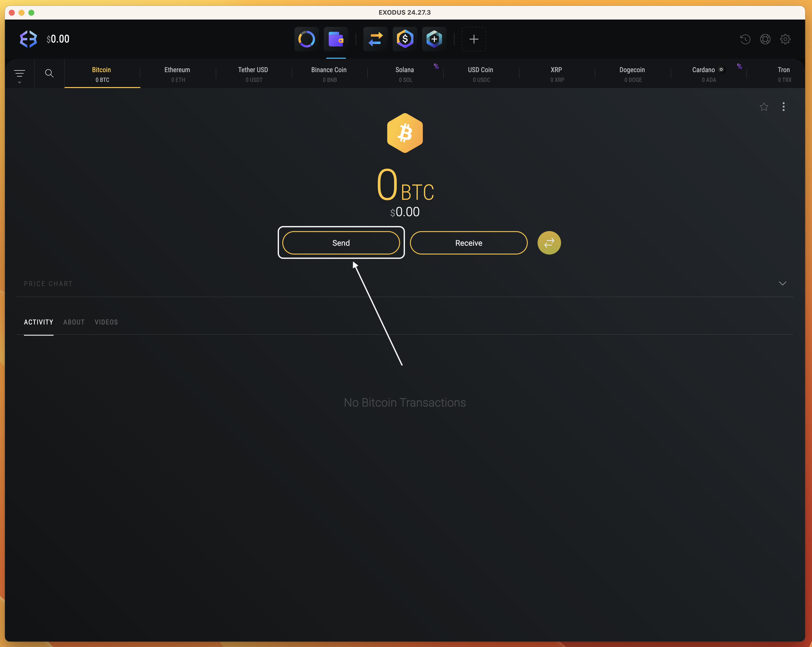This screenshot has height=647, width=812.
Task: Open the hexagon plus app icon
Action: 434,39
